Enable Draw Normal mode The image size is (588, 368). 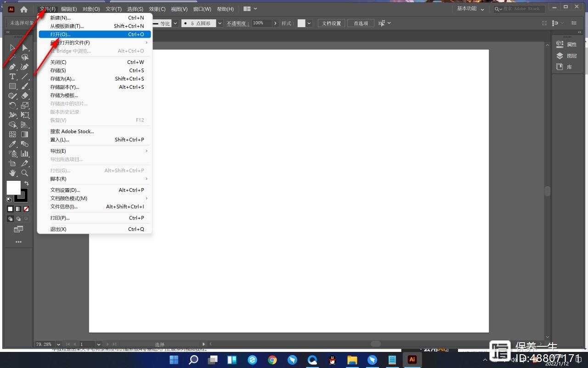10,219
